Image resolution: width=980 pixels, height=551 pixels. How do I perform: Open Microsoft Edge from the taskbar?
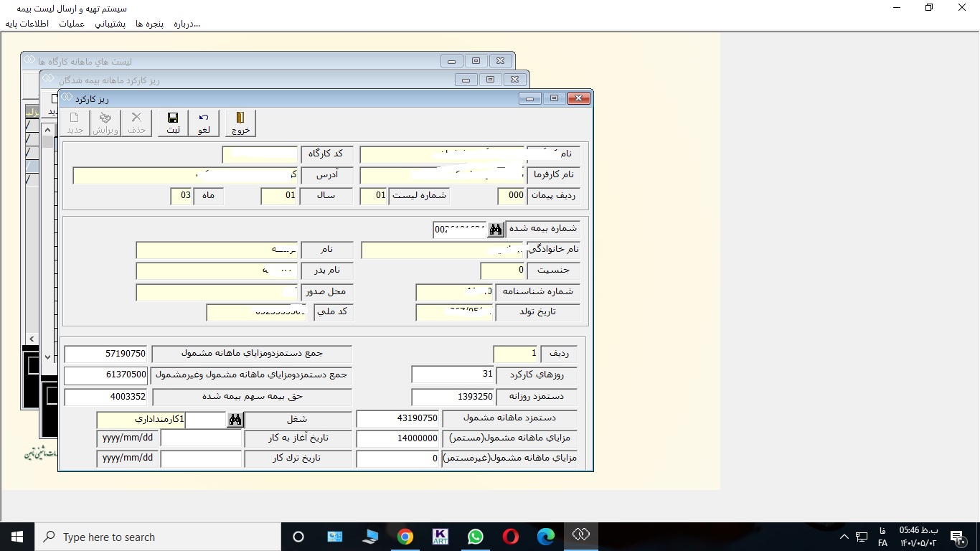click(546, 537)
